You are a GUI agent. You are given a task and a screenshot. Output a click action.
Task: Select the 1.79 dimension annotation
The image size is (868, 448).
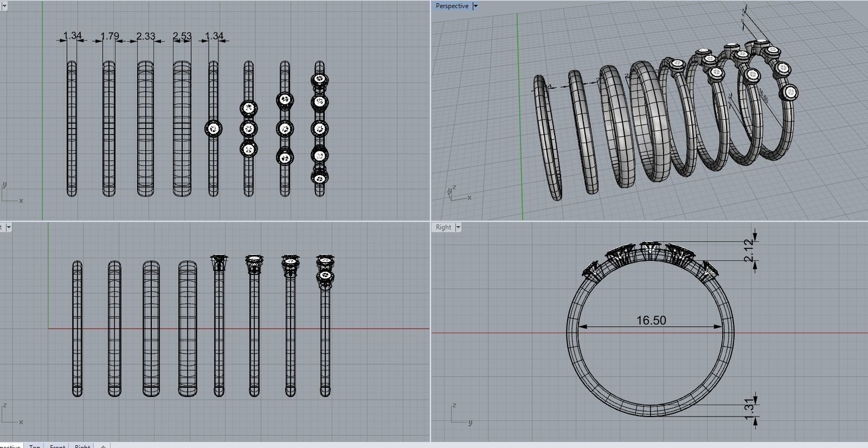pos(110,36)
